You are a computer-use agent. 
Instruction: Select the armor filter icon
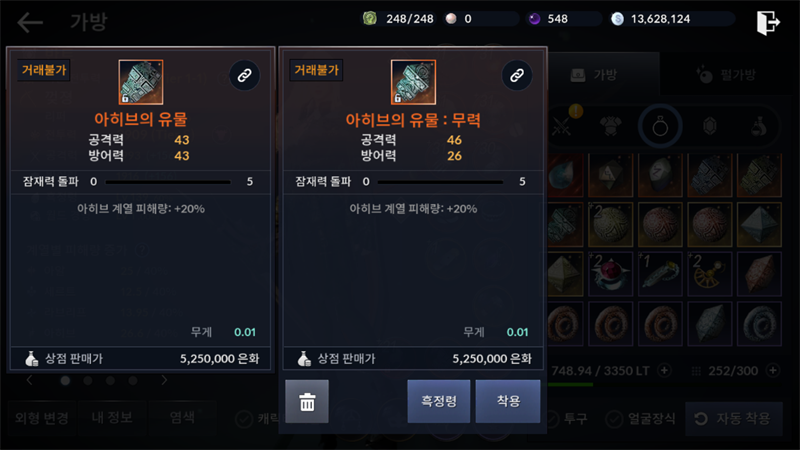pyautogui.click(x=610, y=126)
